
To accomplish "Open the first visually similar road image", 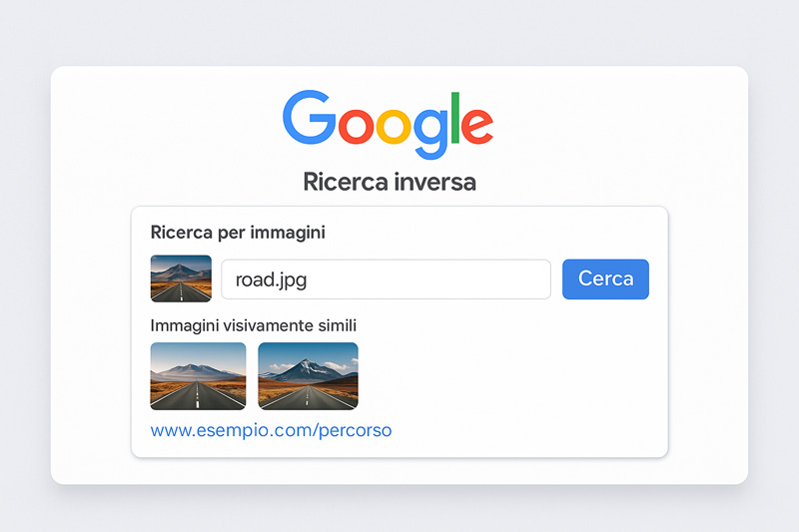I will (x=198, y=376).
